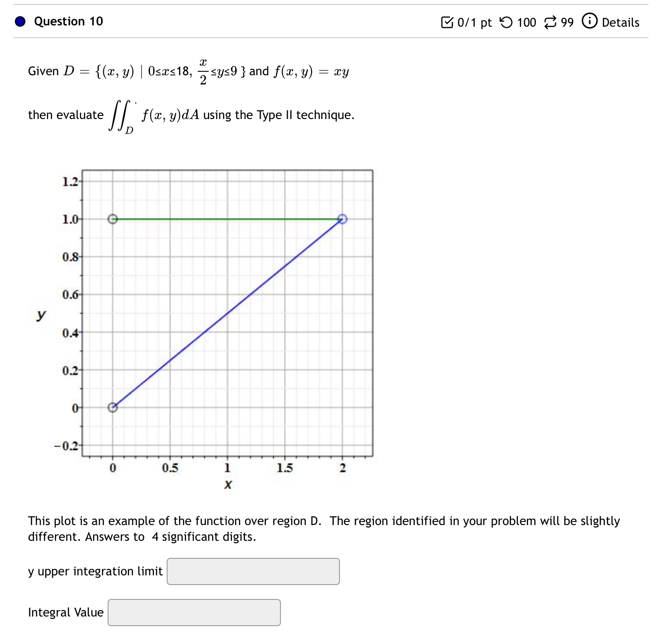This screenshot has width=672, height=641.
Task: Expand question info using the i icon
Action: (589, 21)
